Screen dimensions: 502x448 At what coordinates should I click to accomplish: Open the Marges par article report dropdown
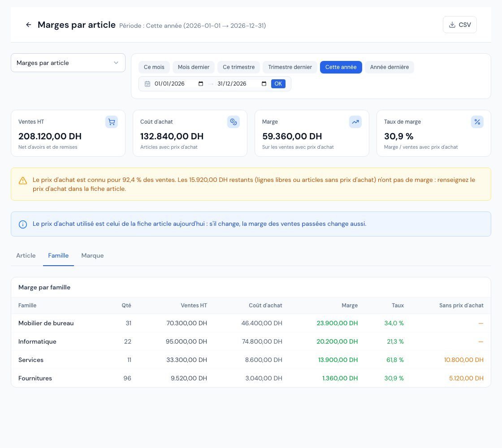[x=68, y=63]
